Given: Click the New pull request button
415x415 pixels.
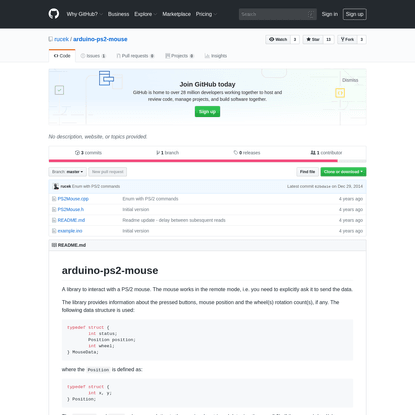Looking at the screenshot, I should tap(107, 172).
